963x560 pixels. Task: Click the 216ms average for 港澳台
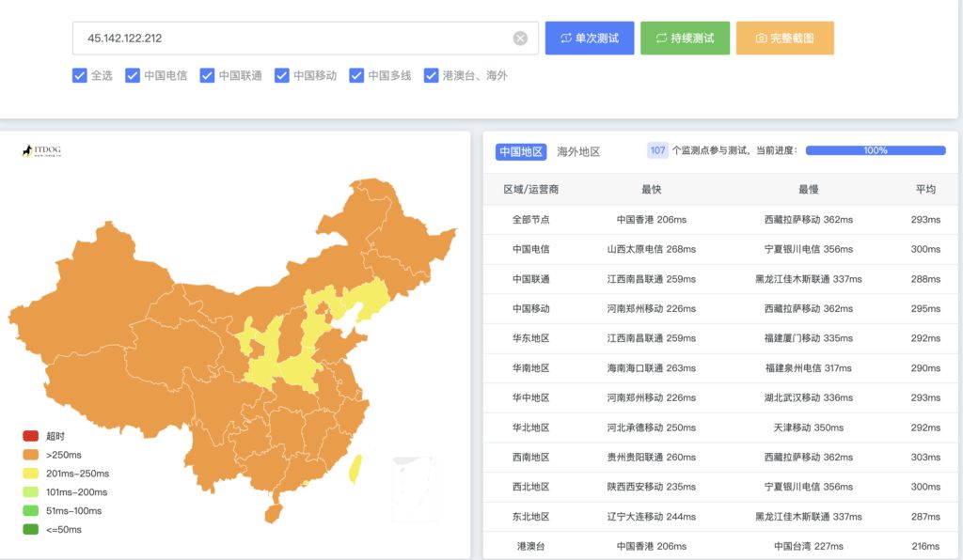tap(925, 546)
